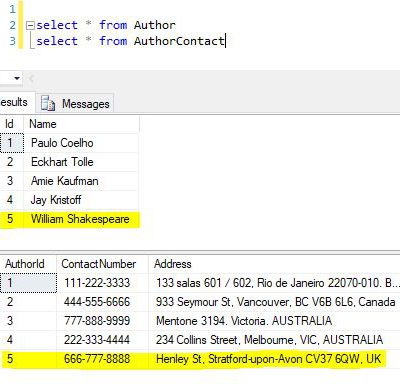This screenshot has width=400, height=387.
Task: Place cursor on 'Author' in line 2
Action: 155,25
